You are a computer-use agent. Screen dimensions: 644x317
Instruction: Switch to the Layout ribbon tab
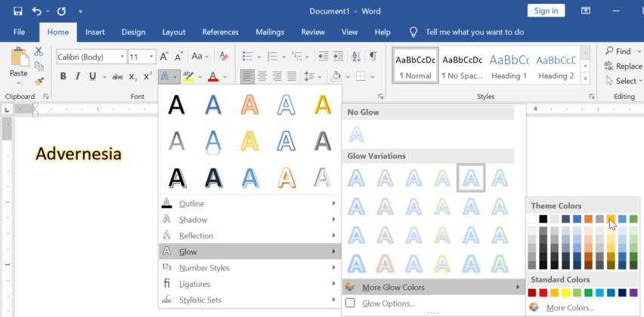174,32
